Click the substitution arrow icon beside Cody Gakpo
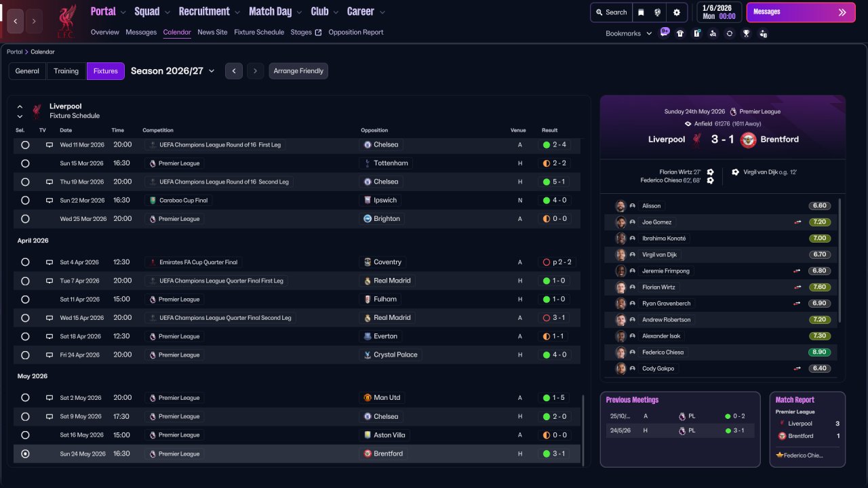Viewport: 868px width, 488px height. tap(798, 369)
